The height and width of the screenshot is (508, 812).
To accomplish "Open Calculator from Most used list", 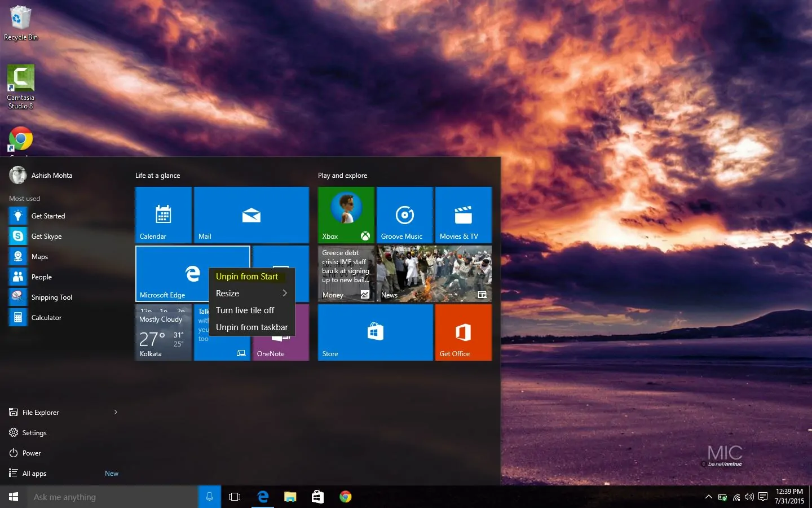I will tap(65, 318).
